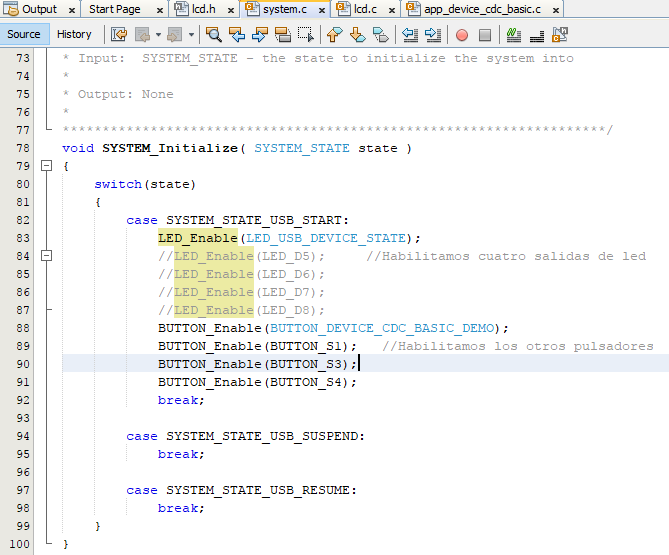The image size is (669, 555).
Task: Close the Output tab
Action: [x=72, y=10]
